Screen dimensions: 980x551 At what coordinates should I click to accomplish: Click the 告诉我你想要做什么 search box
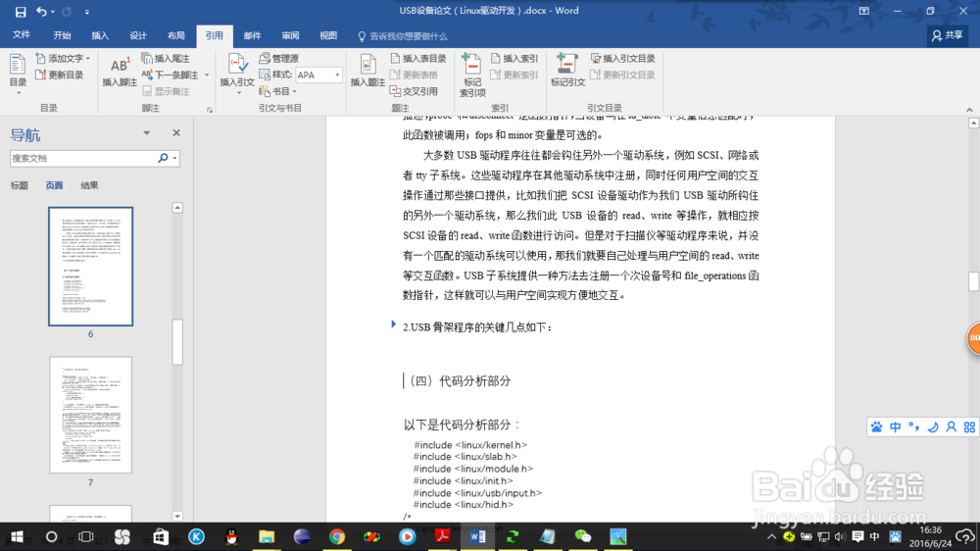[x=403, y=36]
